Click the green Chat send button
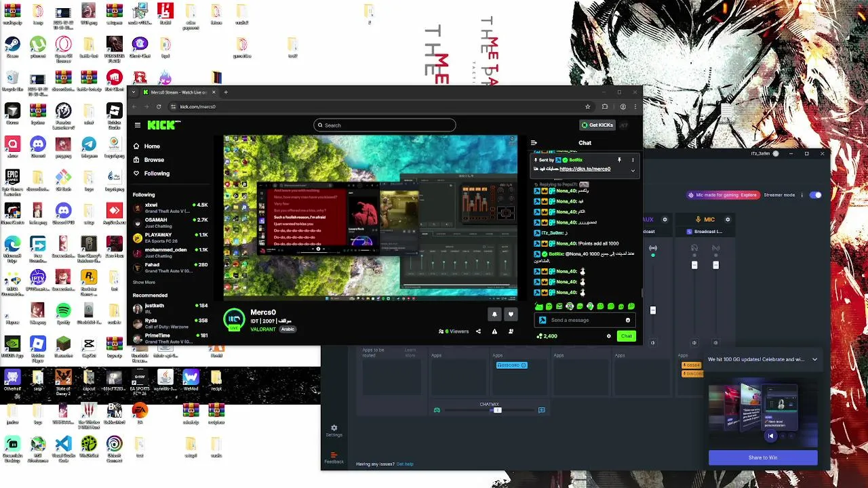 (x=626, y=336)
